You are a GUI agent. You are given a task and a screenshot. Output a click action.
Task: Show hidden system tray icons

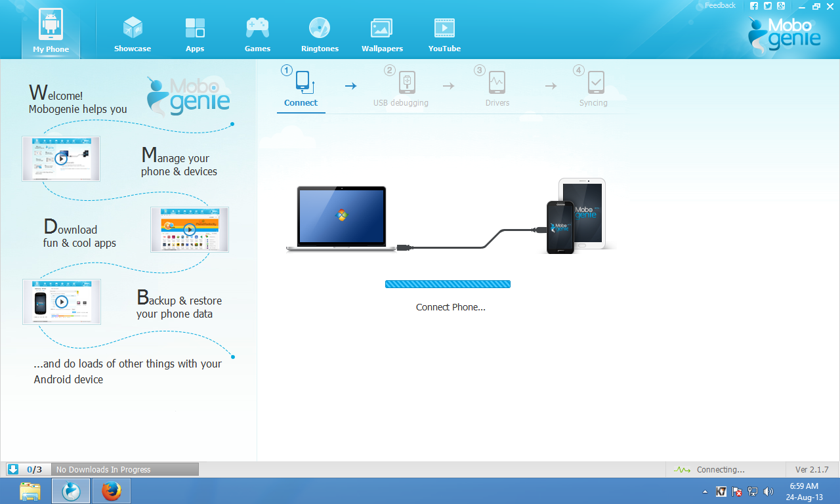[x=705, y=492]
